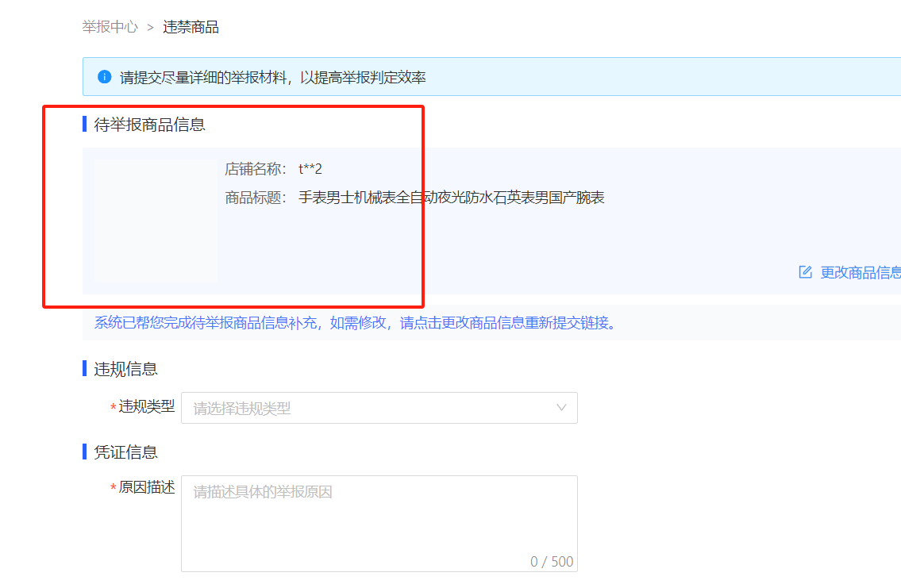
Task: Click the system hint text 系统已帮您完成
Action: (355, 323)
